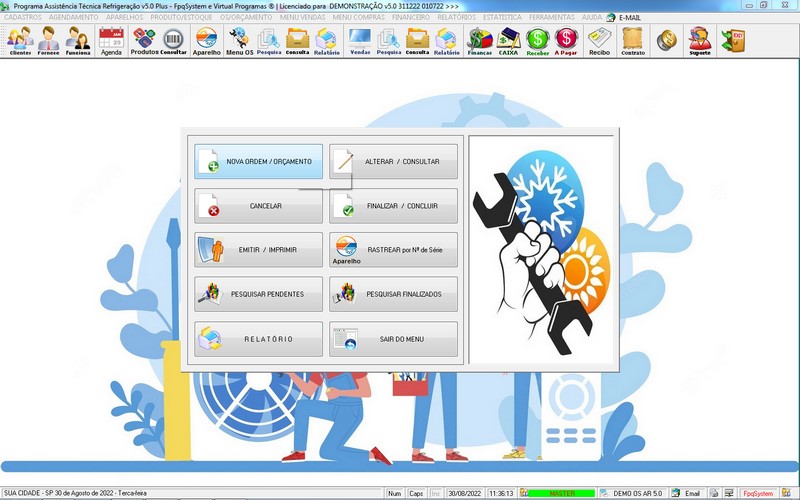This screenshot has width=800, height=500.
Task: Click the FINALIZAR / CONCLUIR button
Action: click(393, 206)
